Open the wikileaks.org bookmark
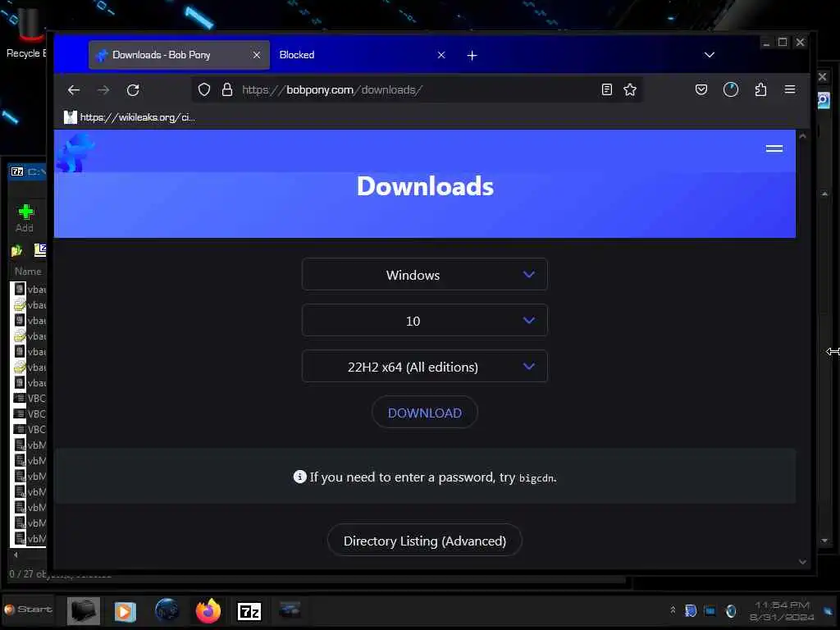Screen dimensions: 840x630 tap(130, 117)
